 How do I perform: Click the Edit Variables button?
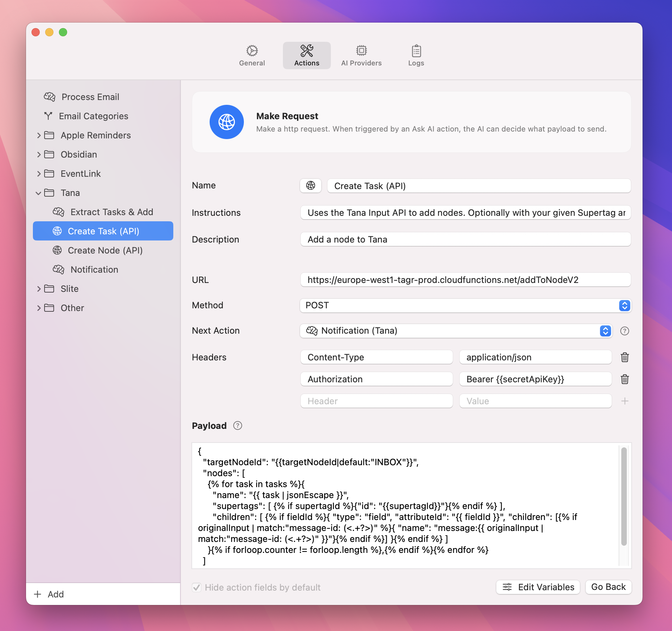(538, 587)
